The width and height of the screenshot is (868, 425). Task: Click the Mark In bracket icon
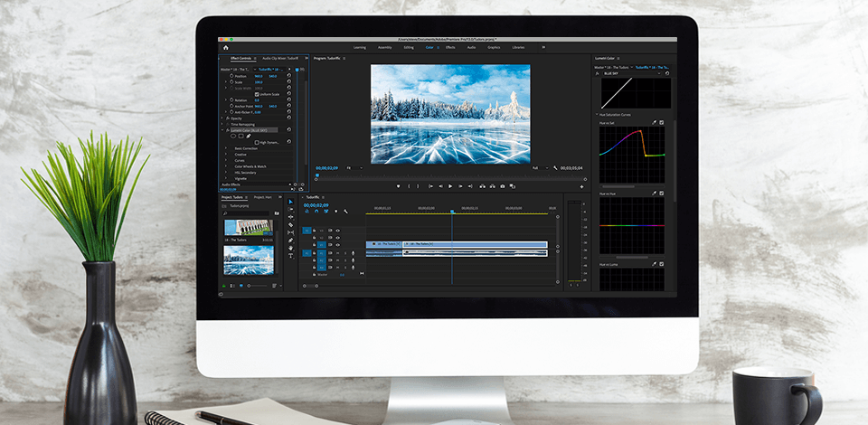point(408,186)
